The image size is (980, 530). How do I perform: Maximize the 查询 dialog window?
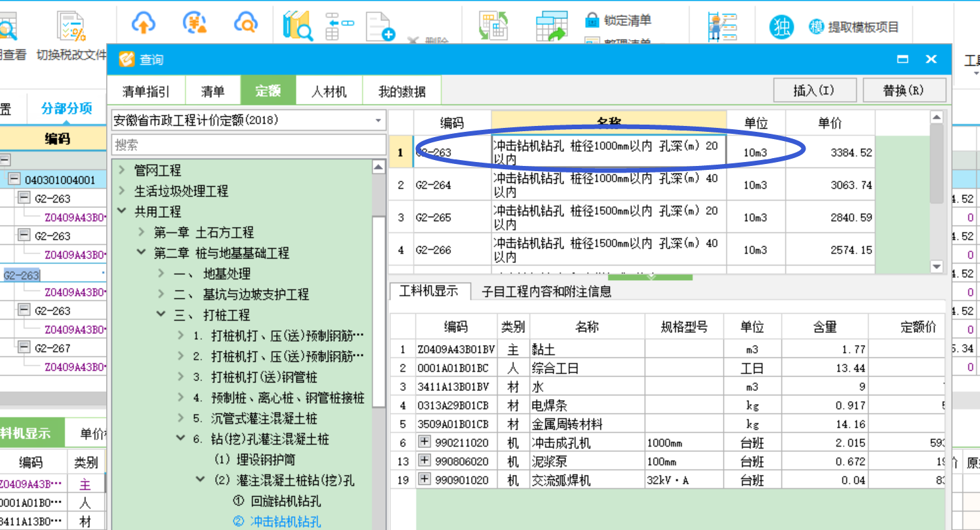point(903,59)
